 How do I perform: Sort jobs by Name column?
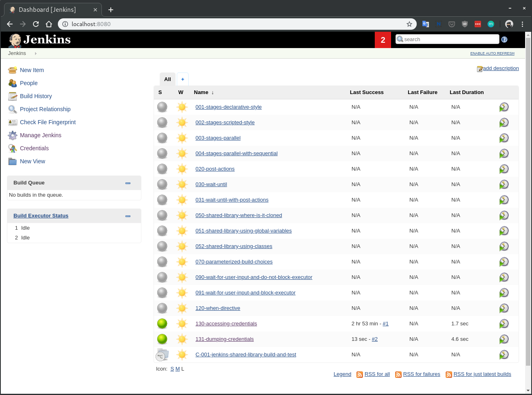coord(204,92)
